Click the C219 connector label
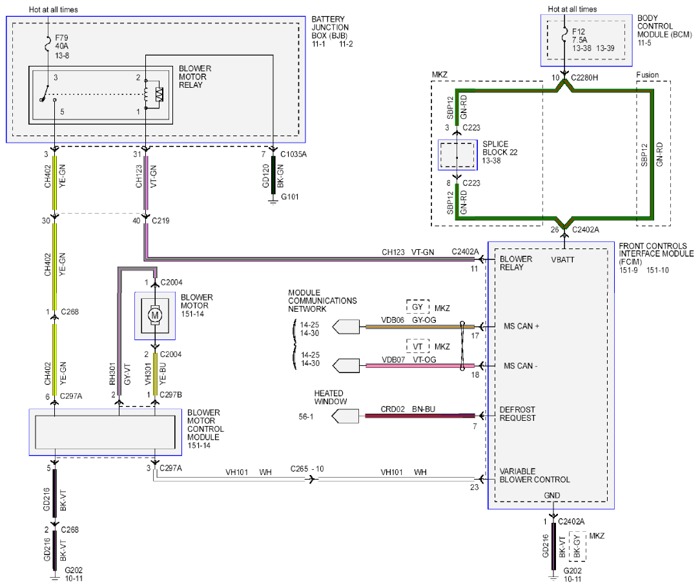 pos(161,221)
